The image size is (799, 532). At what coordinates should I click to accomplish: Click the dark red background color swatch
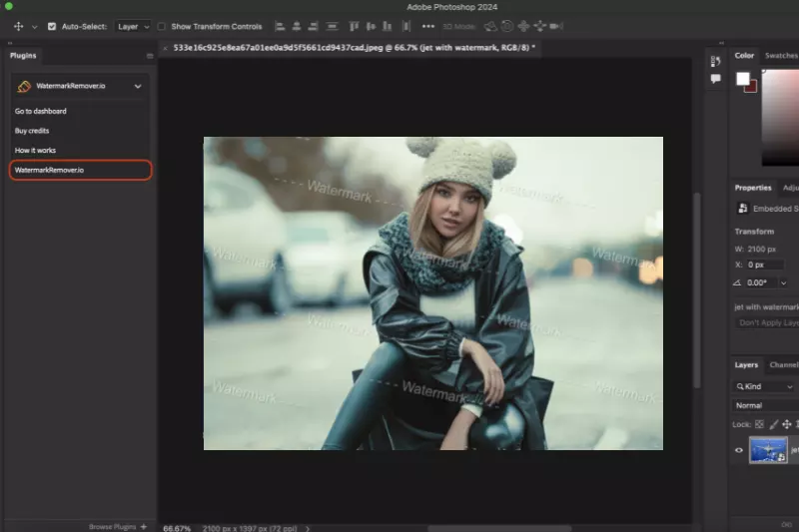click(x=753, y=88)
